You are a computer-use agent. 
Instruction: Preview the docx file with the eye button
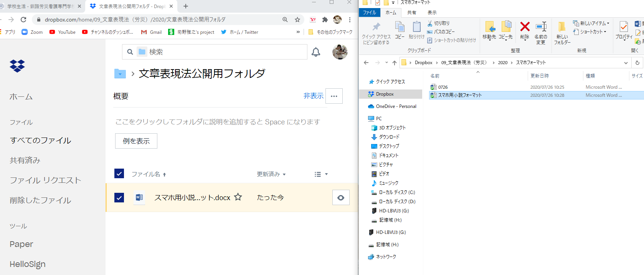coord(341,197)
